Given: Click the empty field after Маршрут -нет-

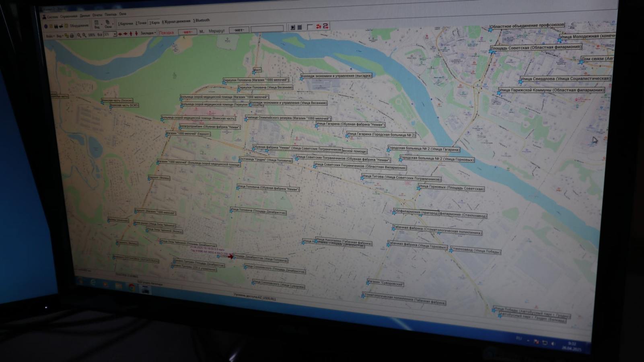Looking at the screenshot, I should coord(267,29).
